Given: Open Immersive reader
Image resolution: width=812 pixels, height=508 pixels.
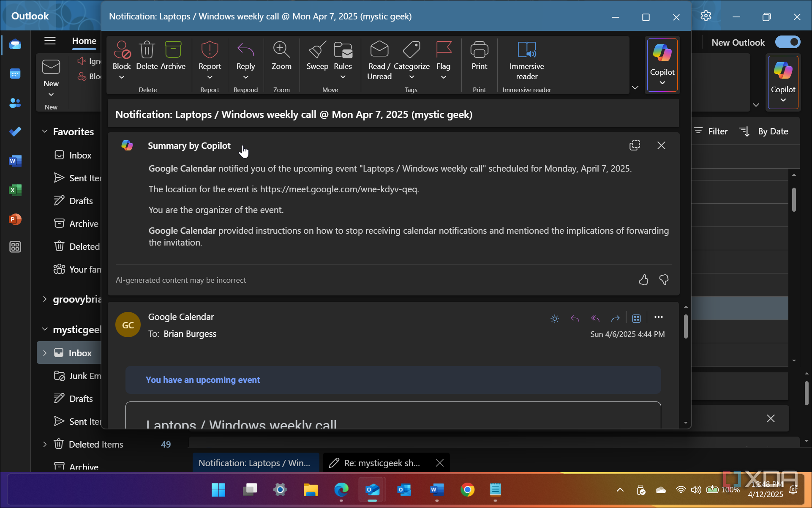Looking at the screenshot, I should 526,51.
